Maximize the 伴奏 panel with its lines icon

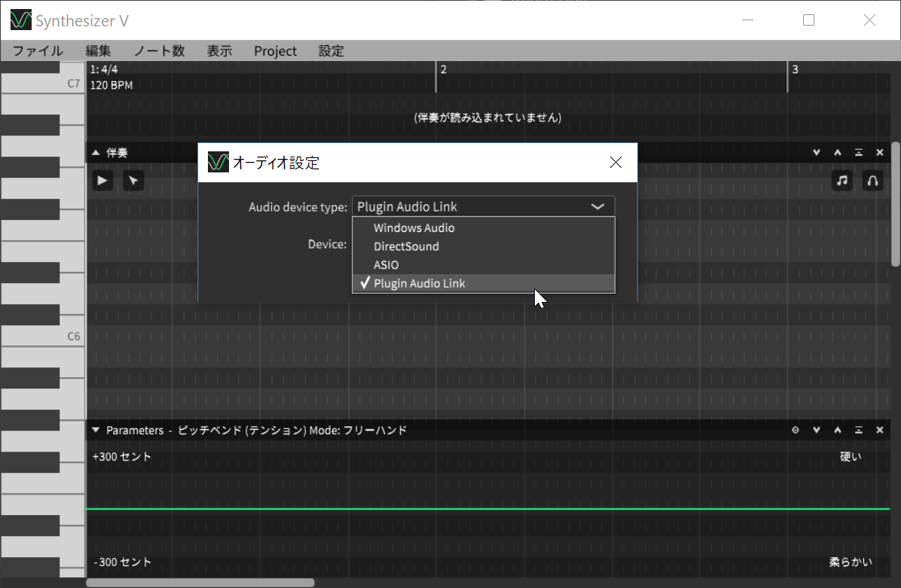point(859,153)
